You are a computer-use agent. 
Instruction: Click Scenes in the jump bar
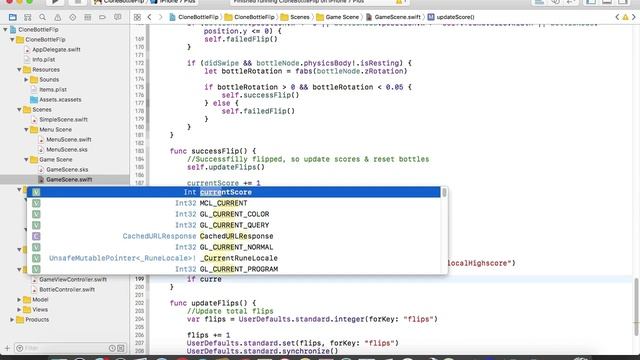295,17
